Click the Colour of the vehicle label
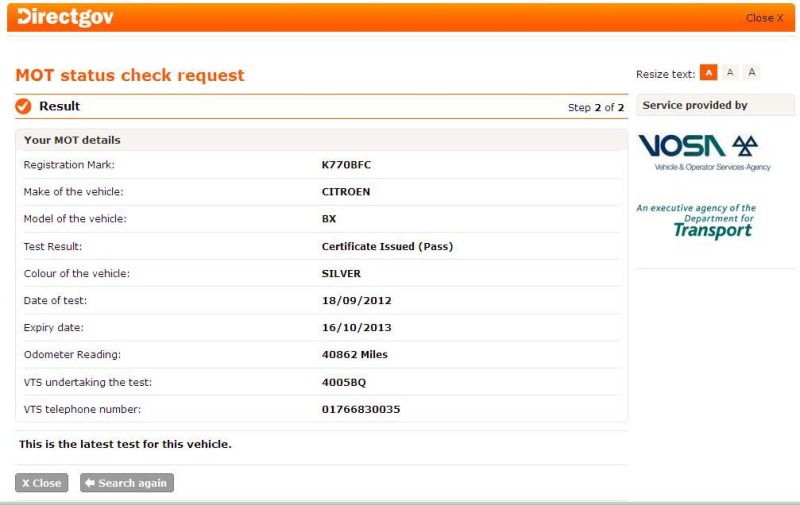This screenshot has width=800, height=505. pyautogui.click(x=77, y=273)
